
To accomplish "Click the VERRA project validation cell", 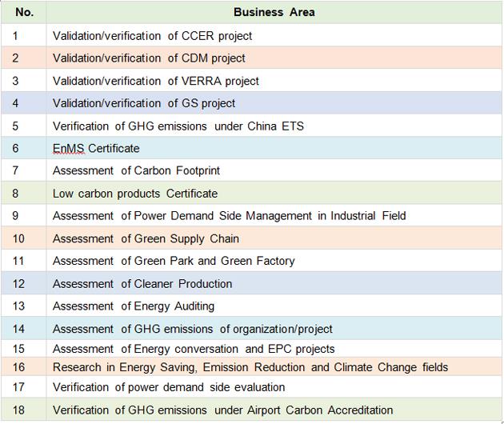I will (x=155, y=81).
